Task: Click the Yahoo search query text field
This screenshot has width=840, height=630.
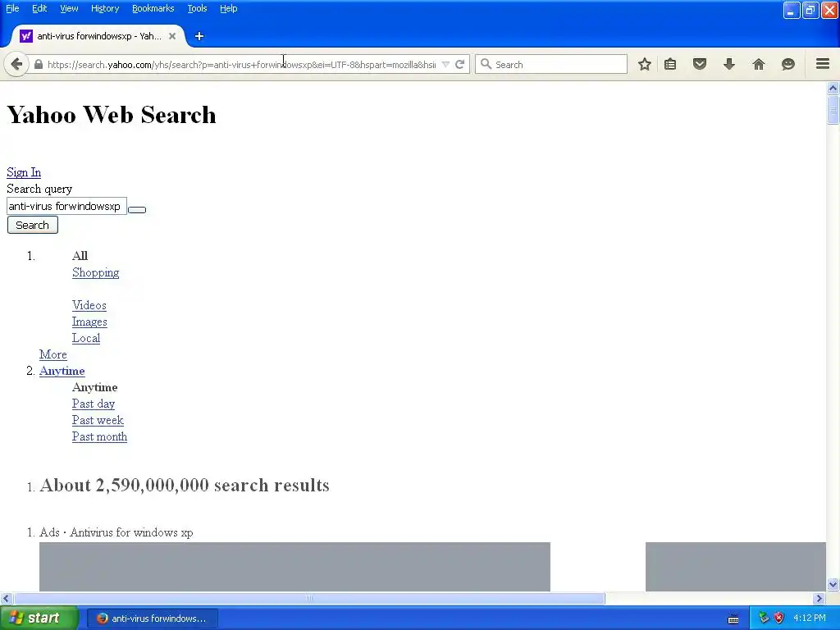Action: click(x=66, y=206)
